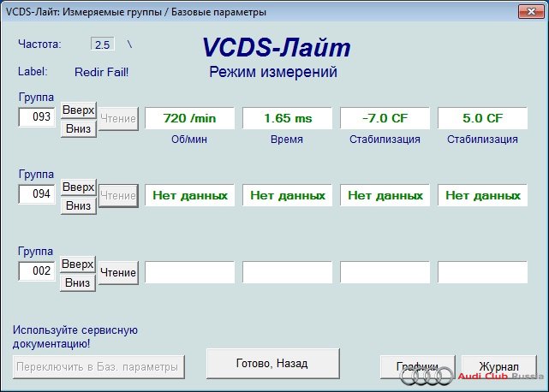Click Вверх button for group 002

coord(78,264)
